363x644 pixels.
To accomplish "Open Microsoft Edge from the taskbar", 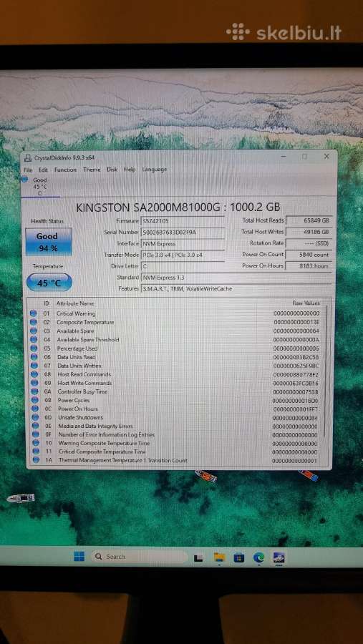I will 258,557.
